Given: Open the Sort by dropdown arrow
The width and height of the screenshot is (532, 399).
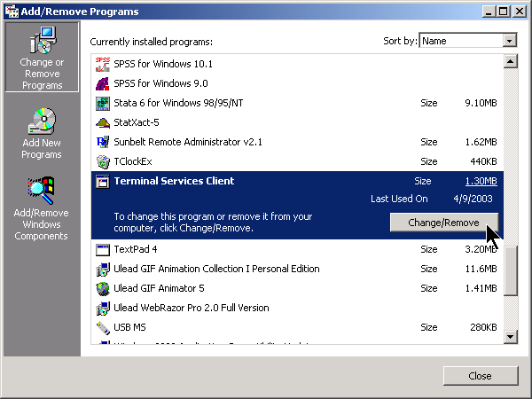Looking at the screenshot, I should [x=509, y=41].
